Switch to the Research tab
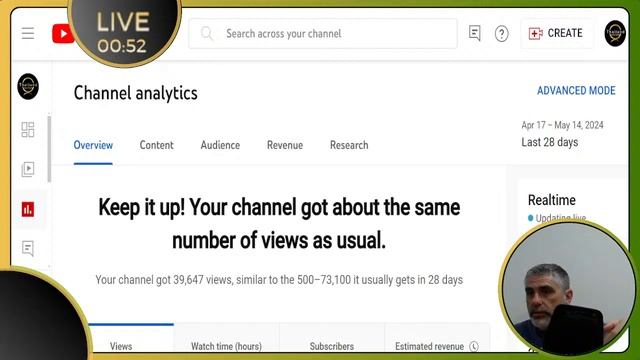640x360 pixels. click(x=349, y=145)
